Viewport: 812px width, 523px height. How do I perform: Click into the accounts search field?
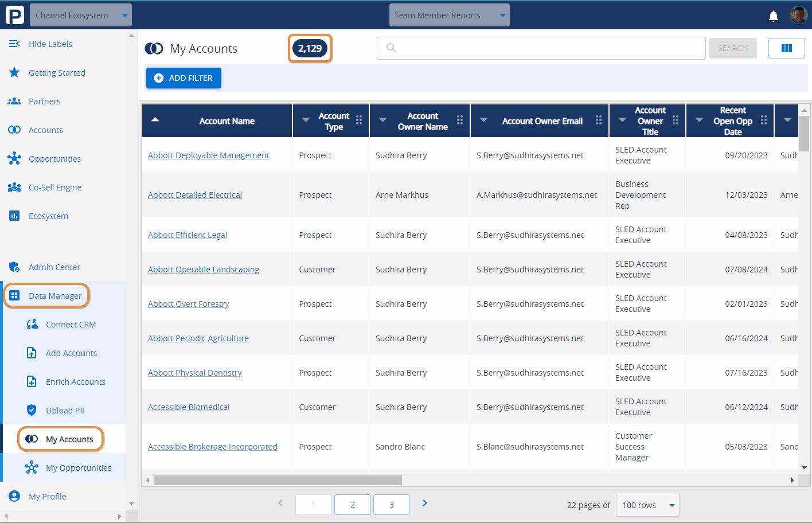(x=541, y=48)
